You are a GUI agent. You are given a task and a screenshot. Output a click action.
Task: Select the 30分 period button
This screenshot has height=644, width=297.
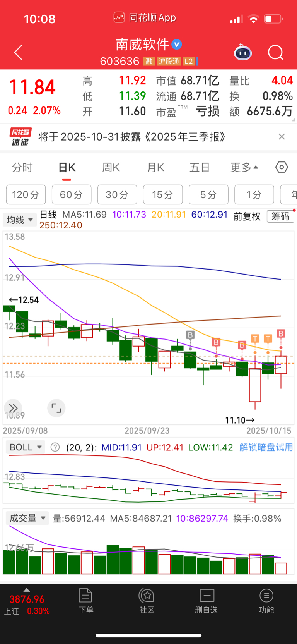[117, 194]
